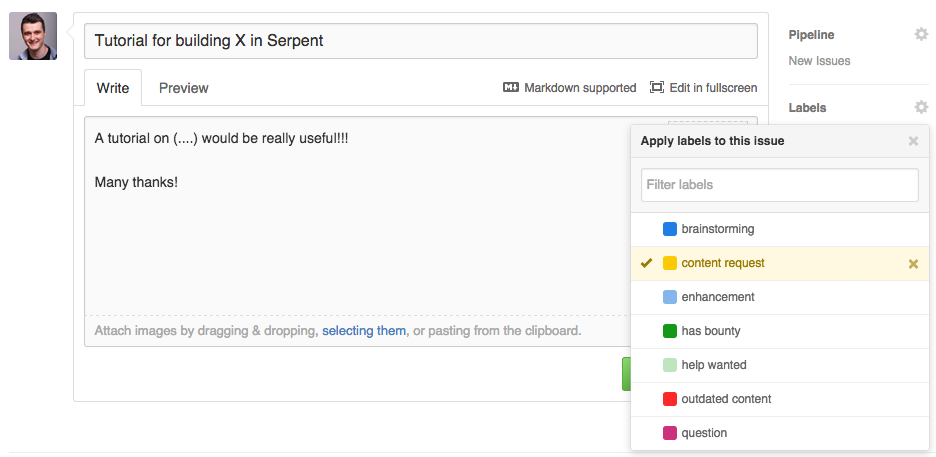Click the Pipeline gear icon
Screen dimensions: 936x457
[x=920, y=35]
